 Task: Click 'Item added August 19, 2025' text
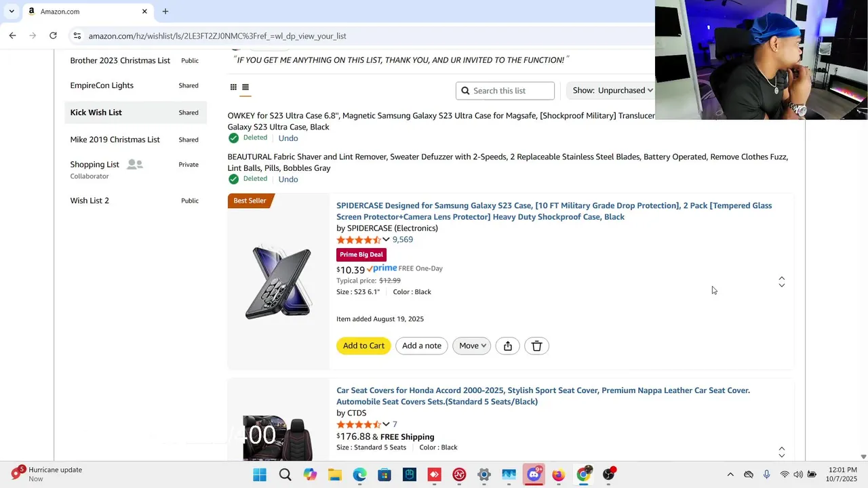point(380,319)
